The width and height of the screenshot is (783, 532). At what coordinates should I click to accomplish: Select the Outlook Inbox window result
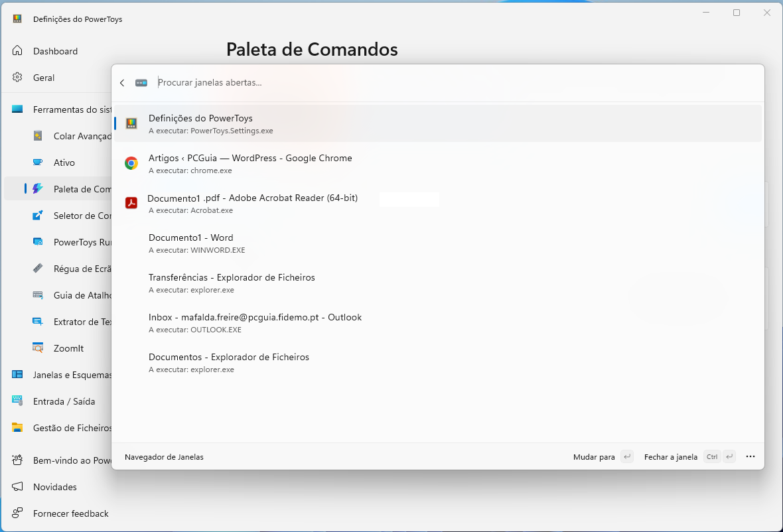(438, 323)
